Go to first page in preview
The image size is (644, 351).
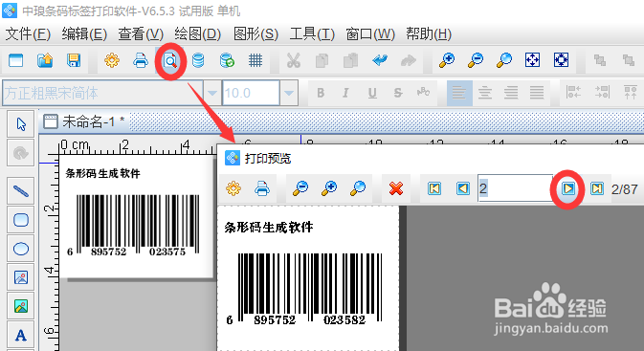434,188
